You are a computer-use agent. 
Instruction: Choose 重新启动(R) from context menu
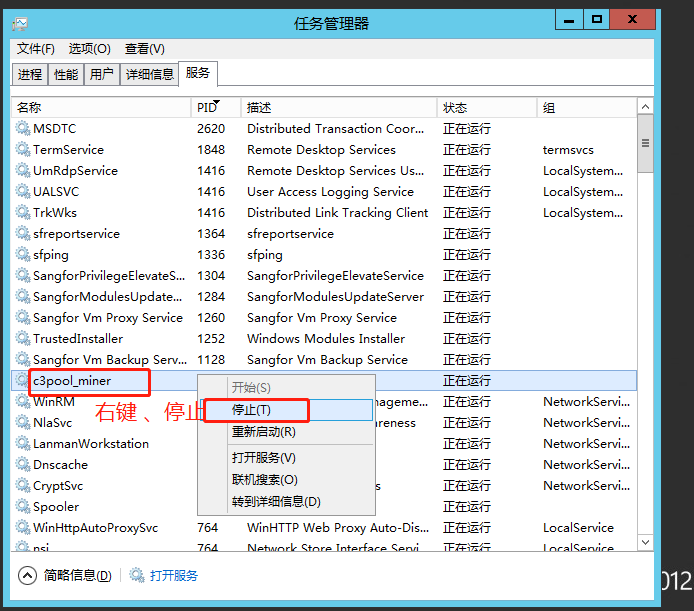pos(263,432)
